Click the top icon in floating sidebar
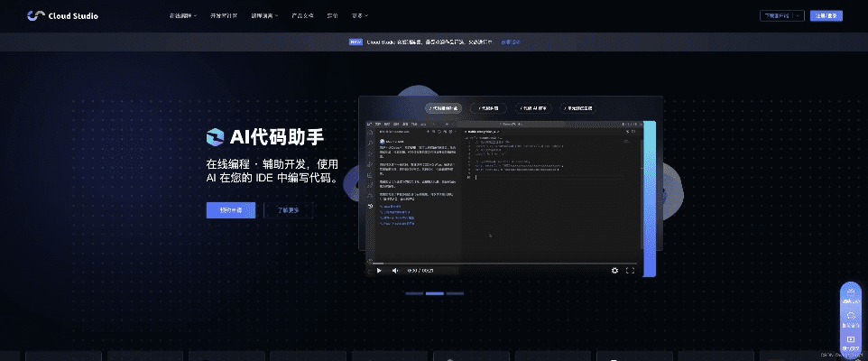Image resolution: width=868 pixels, height=361 pixels. point(850,296)
